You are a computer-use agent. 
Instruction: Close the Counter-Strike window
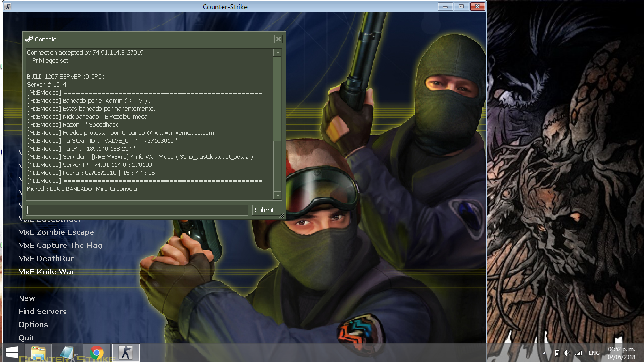[x=477, y=7]
